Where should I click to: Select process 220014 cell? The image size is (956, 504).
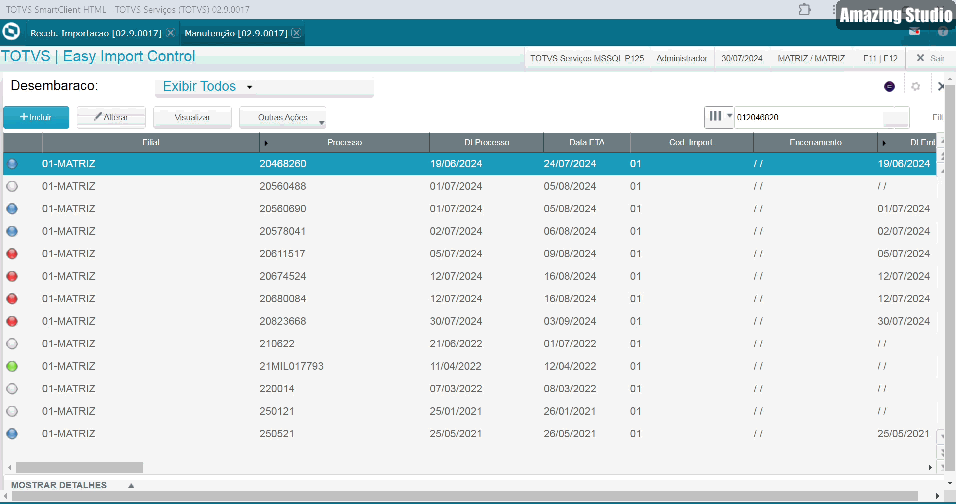[277, 389]
